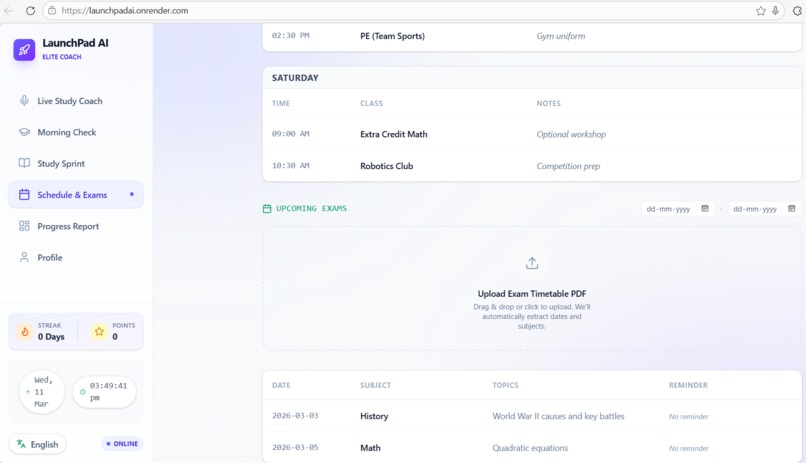The height and width of the screenshot is (463, 806).
Task: Go back with the browser back arrow
Action: coord(9,10)
